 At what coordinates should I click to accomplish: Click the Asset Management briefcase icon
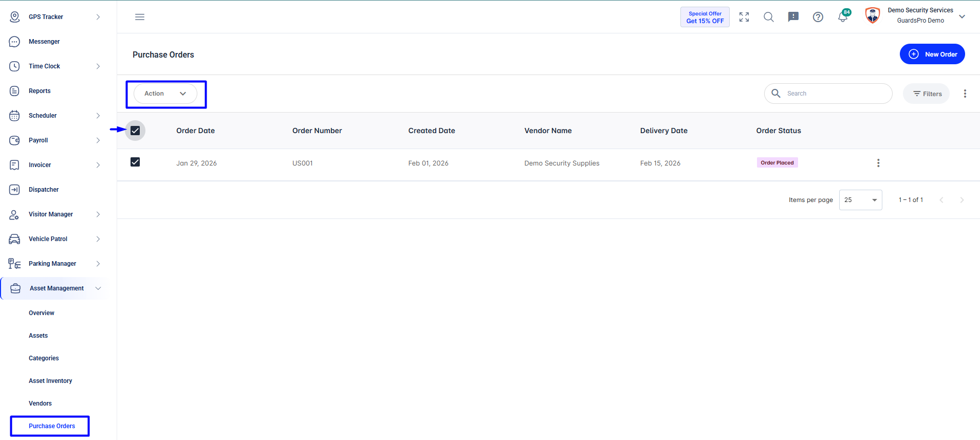tap(15, 288)
